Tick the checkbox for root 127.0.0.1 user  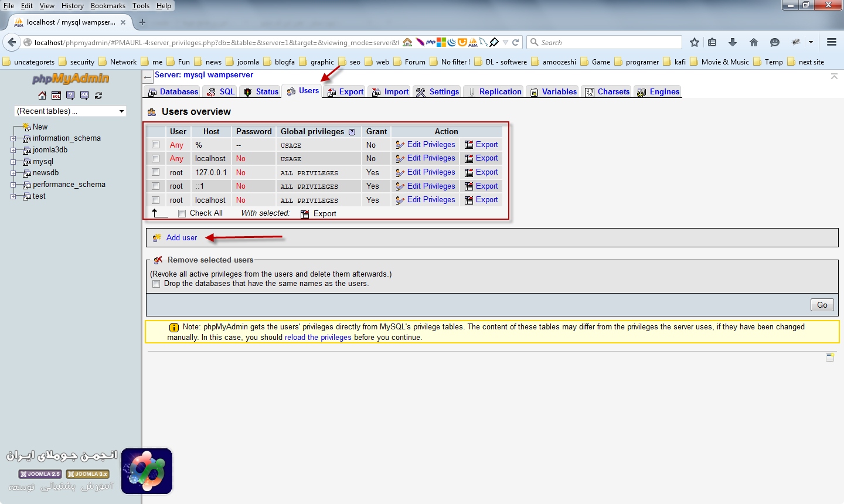[155, 172]
